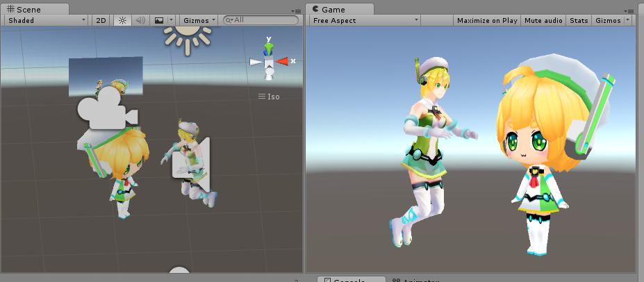Viewport: 644px width, 282px height.
Task: Open the Console tab at bottom
Action: click(x=352, y=279)
